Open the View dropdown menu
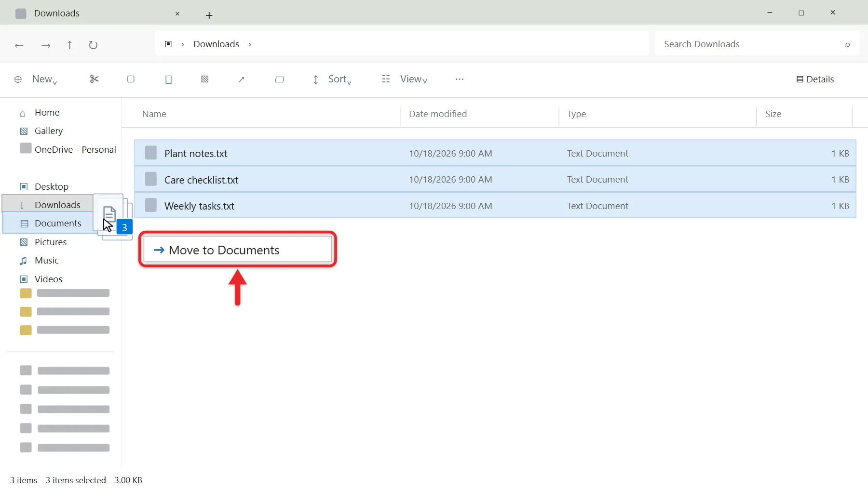Screen dimensions: 868x488 pyautogui.click(x=405, y=79)
